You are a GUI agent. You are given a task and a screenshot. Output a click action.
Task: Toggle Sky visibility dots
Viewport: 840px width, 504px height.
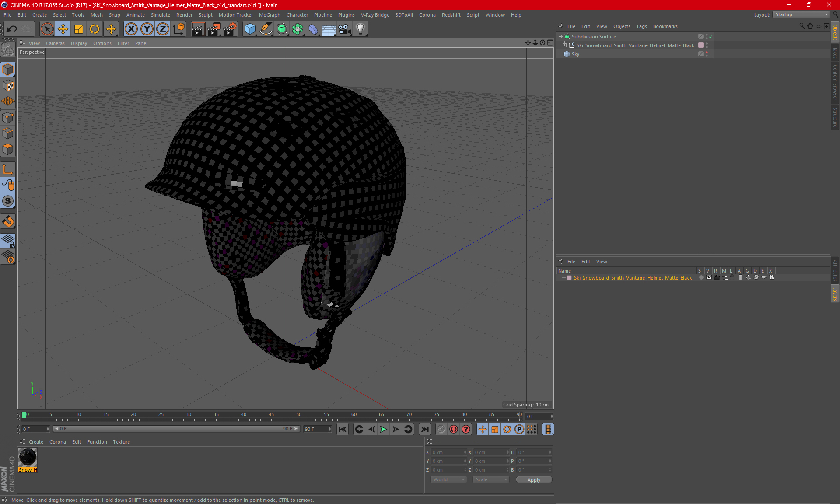click(x=707, y=54)
